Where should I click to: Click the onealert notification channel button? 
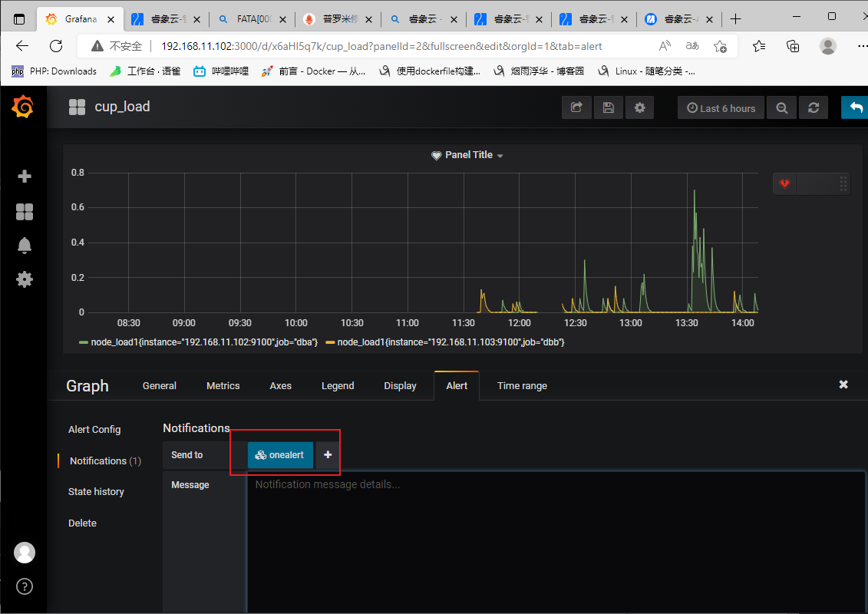280,454
